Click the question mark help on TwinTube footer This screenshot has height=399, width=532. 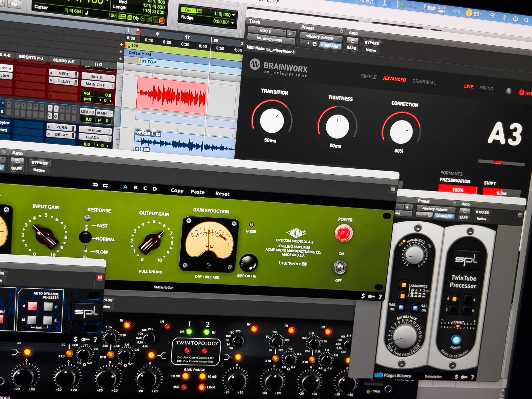coord(472,377)
